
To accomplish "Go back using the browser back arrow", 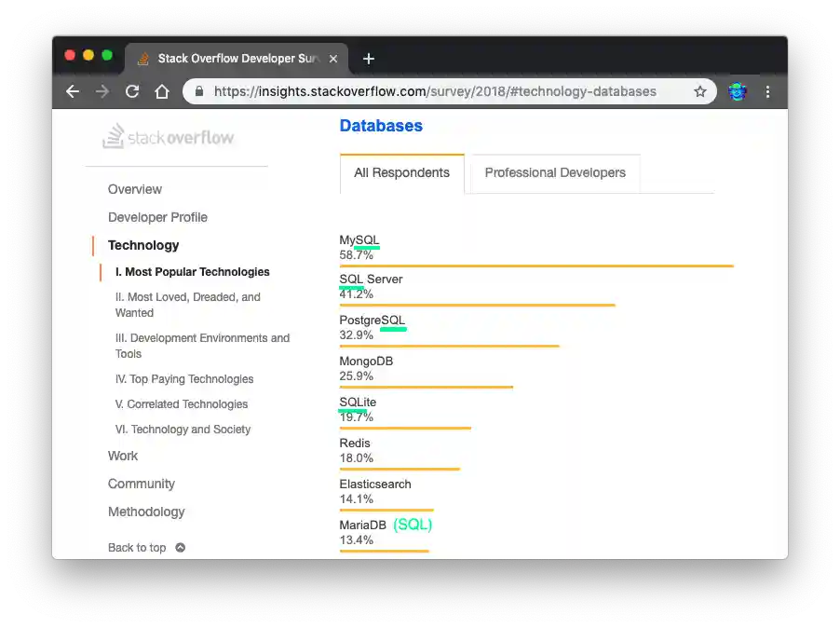I will (x=73, y=91).
